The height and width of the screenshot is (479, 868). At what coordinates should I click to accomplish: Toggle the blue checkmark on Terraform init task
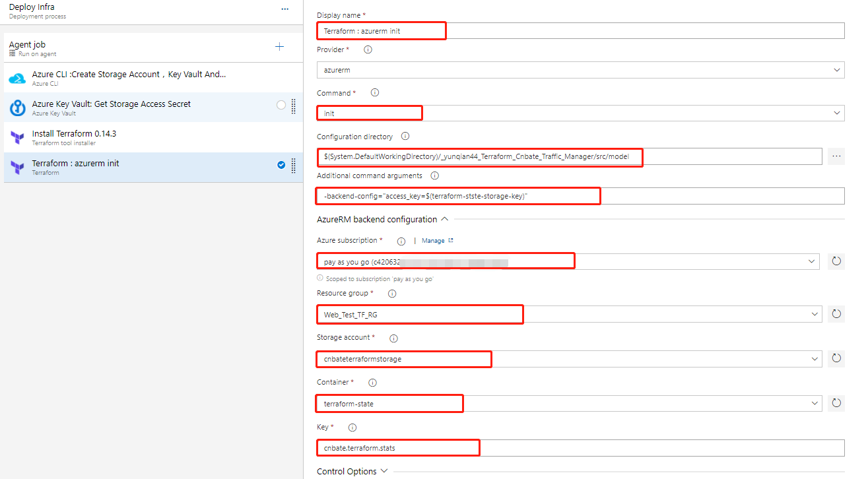tap(281, 165)
